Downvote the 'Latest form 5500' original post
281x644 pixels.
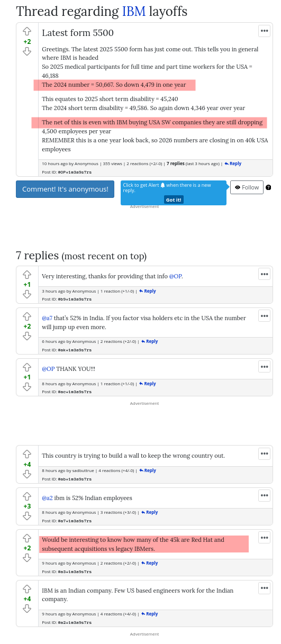coord(27,51)
